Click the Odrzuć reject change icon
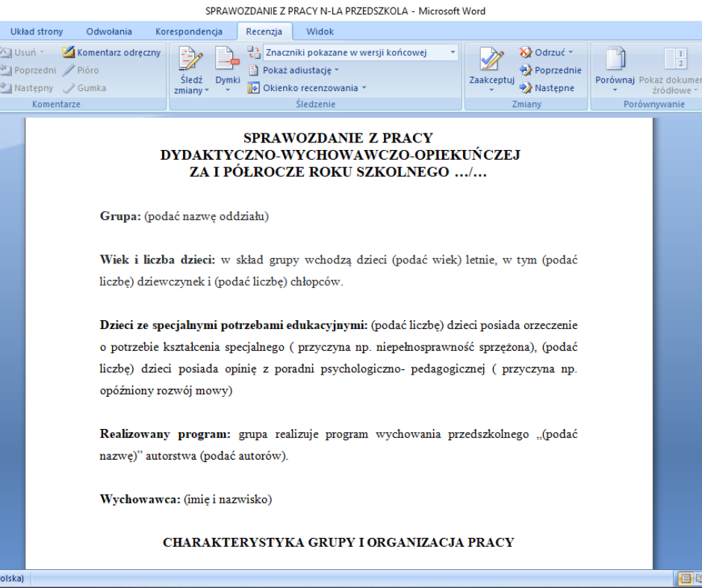Screen dimensions: 702x588 coord(526,52)
